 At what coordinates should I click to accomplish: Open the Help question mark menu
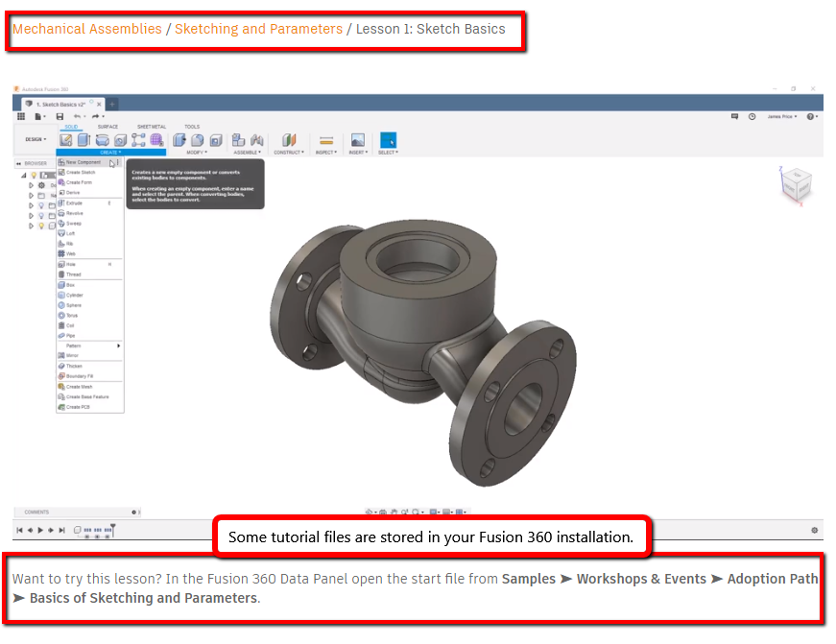point(811,116)
